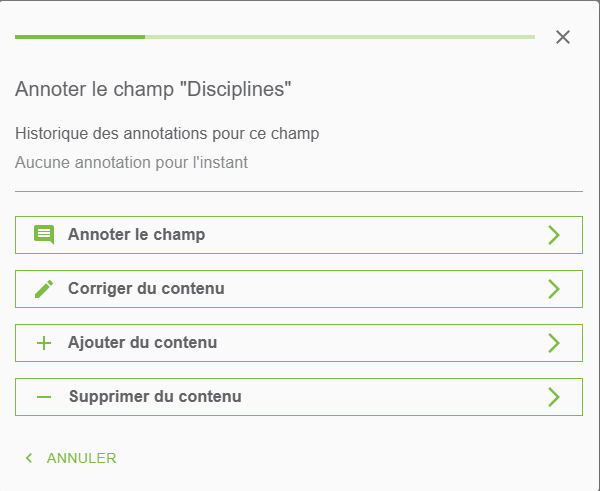The width and height of the screenshot is (600, 491).
Task: Choose the "Supprimer du contenu" label
Action: 155,396
